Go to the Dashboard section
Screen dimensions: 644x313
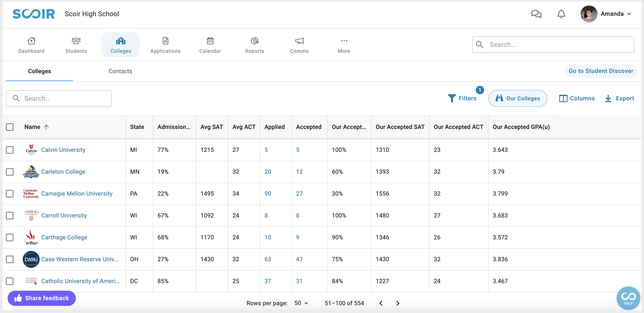[x=32, y=45]
